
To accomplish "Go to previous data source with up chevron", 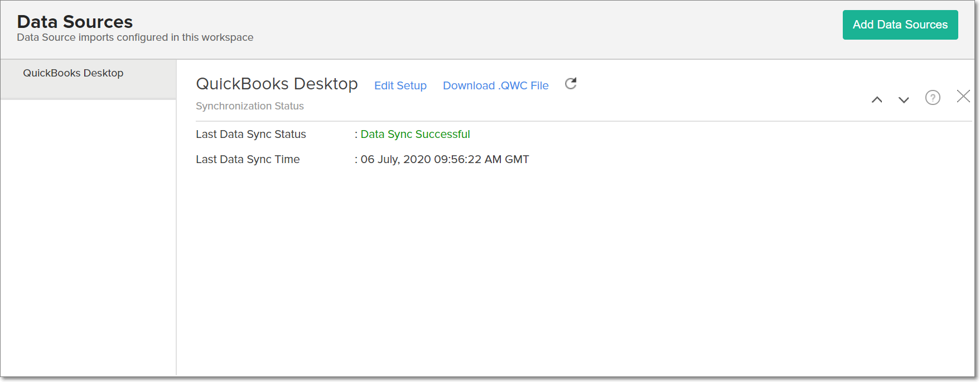I will (877, 99).
